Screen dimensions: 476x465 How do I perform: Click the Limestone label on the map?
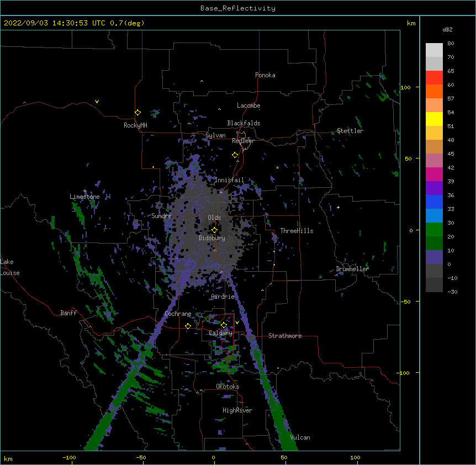tap(84, 197)
